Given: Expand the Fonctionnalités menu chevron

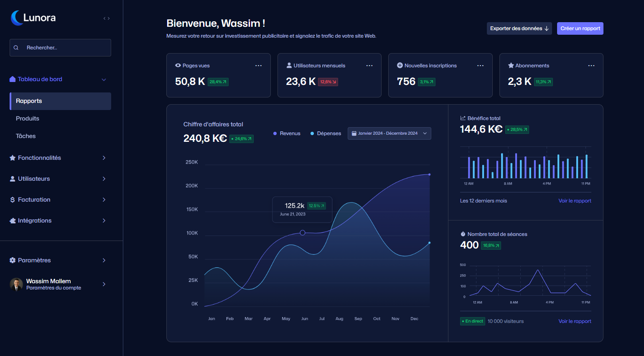Looking at the screenshot, I should point(104,158).
